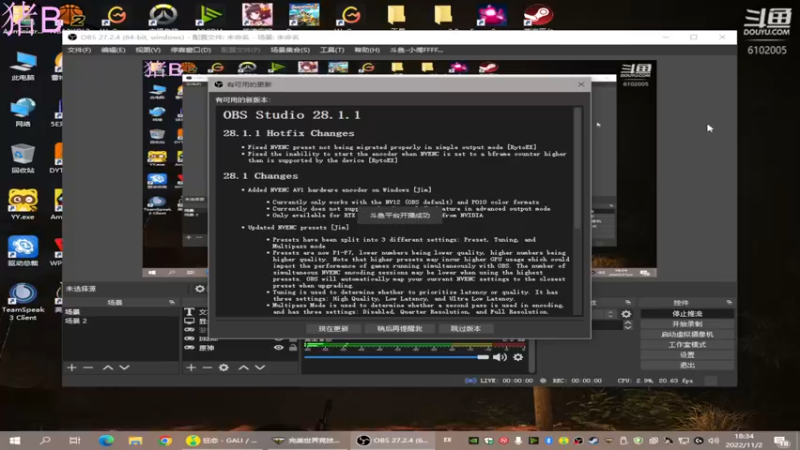Open Windows Start menu
This screenshot has width=800, height=450.
[15, 440]
